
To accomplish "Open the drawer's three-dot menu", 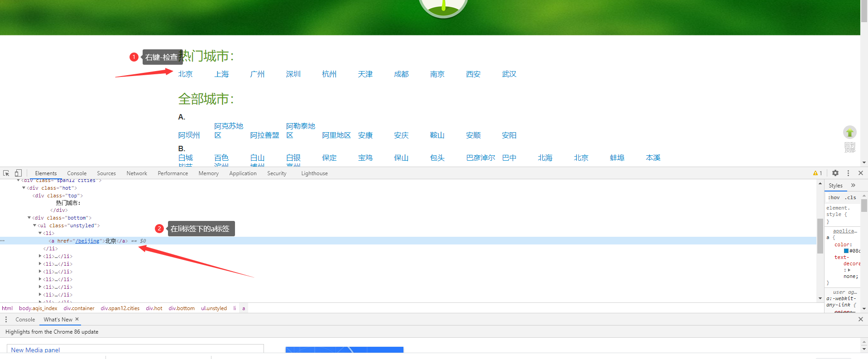I will [x=6, y=319].
